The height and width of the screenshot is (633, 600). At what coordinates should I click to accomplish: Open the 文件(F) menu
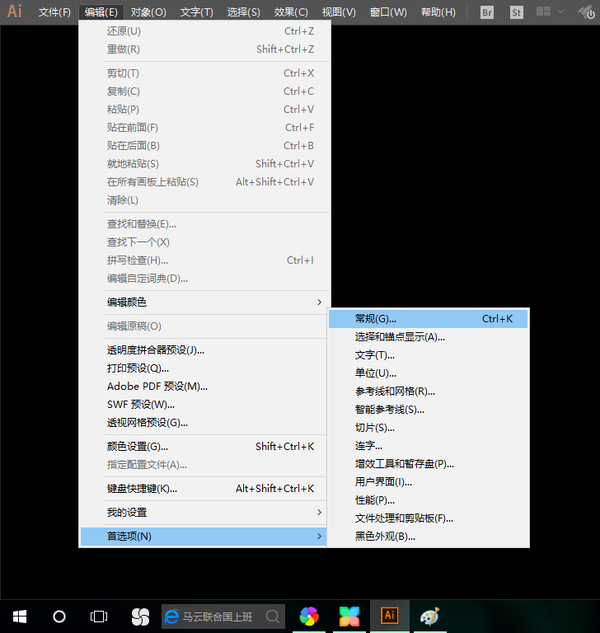point(55,12)
